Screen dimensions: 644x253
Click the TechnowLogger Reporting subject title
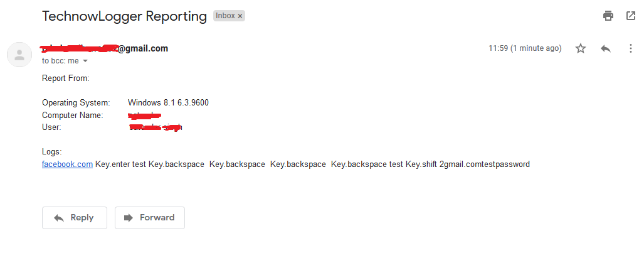click(x=124, y=16)
